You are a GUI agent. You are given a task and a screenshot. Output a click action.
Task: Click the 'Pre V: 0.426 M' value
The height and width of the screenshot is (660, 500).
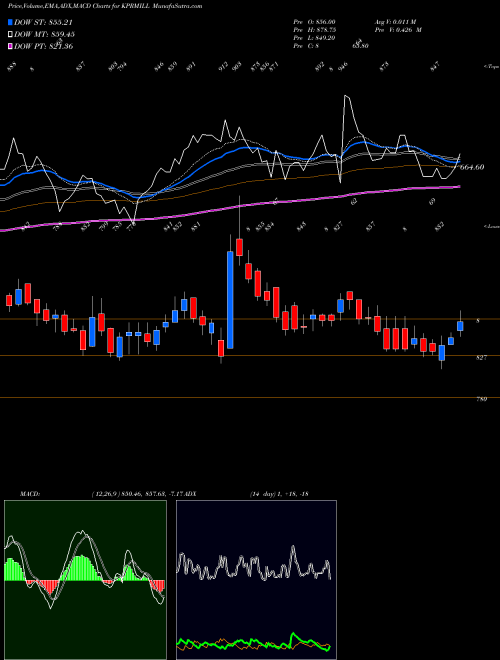point(398,30)
